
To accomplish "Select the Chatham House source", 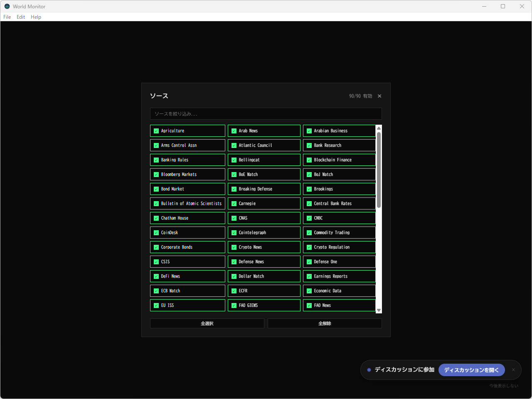I will (187, 218).
